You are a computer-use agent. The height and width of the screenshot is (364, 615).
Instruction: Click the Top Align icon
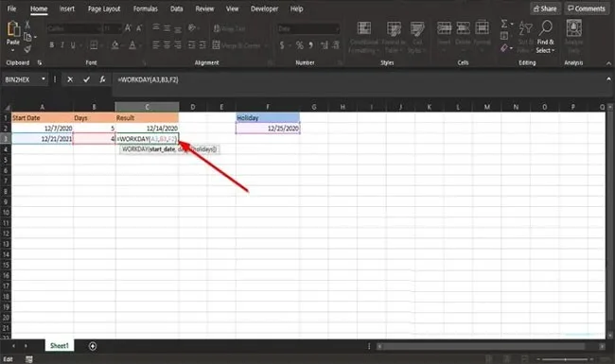pos(156,27)
